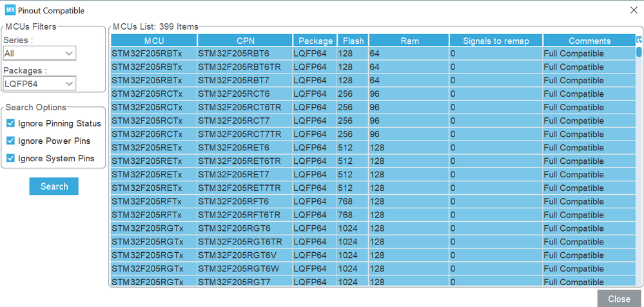
Task: Select the STM32F205RGT6V CPN cell
Action: click(245, 255)
